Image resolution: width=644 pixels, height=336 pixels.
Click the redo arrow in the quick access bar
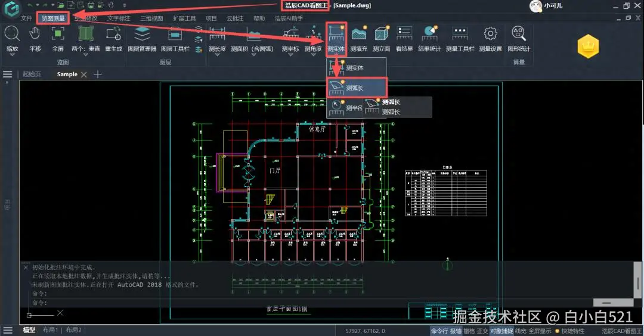pos(45,5)
